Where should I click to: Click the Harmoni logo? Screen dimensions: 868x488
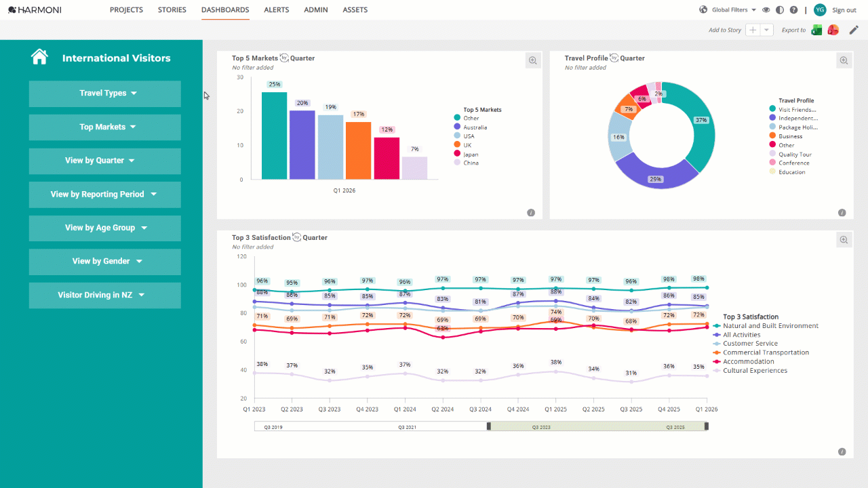[x=35, y=9]
